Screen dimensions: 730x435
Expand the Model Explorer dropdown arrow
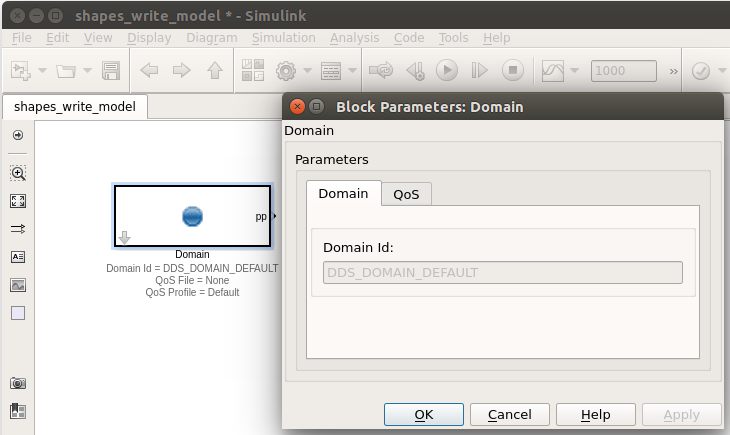[x=352, y=71]
